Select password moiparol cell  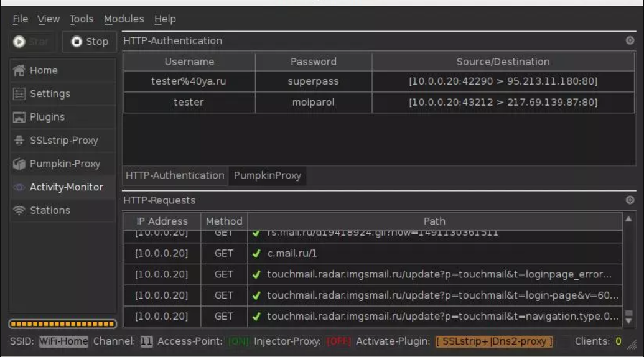tap(314, 102)
